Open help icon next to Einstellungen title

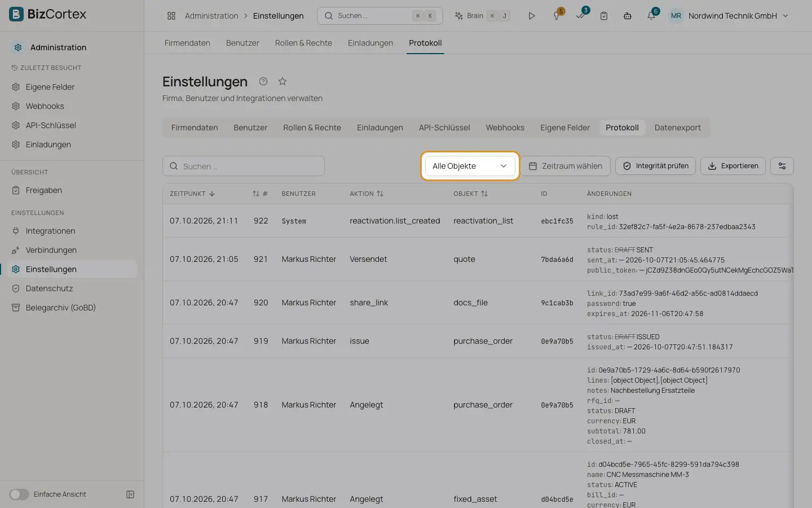pyautogui.click(x=263, y=81)
